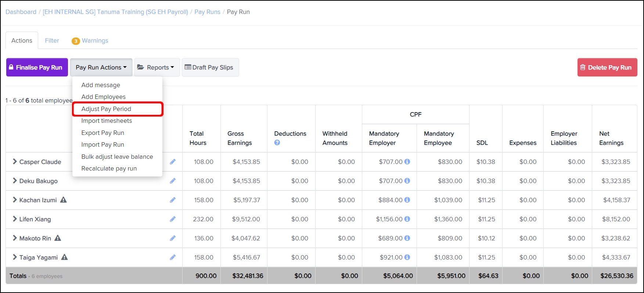The image size is (644, 293).
Task: Click the Deductions help question mark icon
Action: click(277, 143)
